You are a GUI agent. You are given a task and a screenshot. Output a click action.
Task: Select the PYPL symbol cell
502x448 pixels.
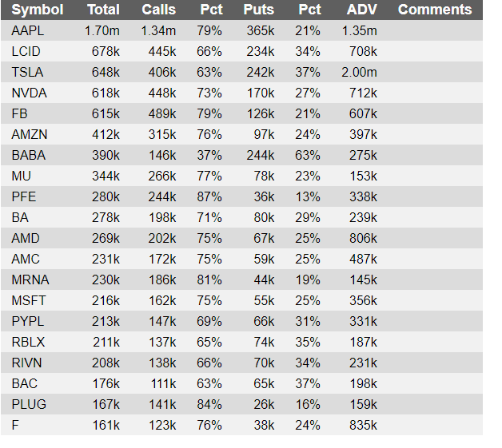click(x=29, y=321)
